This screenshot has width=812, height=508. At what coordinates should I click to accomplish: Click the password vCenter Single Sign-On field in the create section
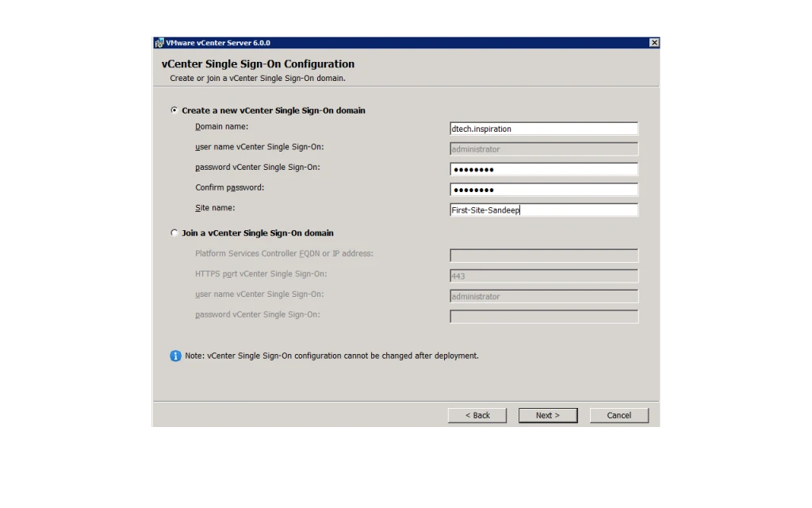tap(544, 169)
